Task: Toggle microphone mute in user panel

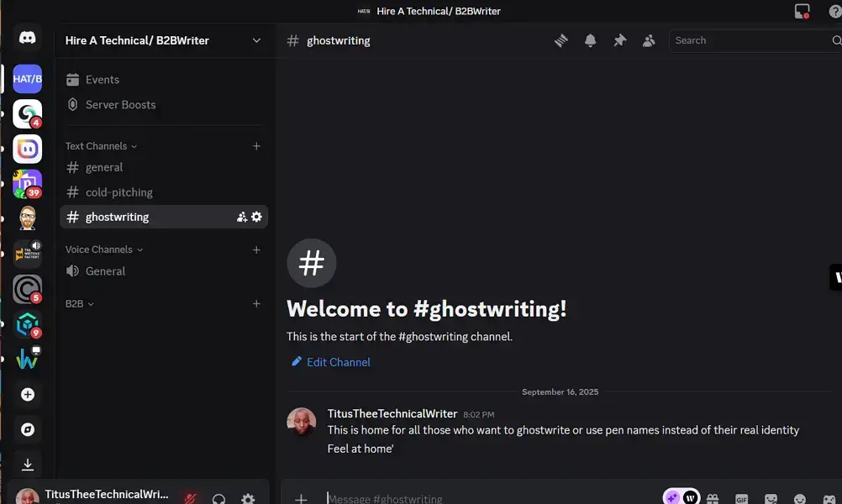Action: pyautogui.click(x=191, y=498)
